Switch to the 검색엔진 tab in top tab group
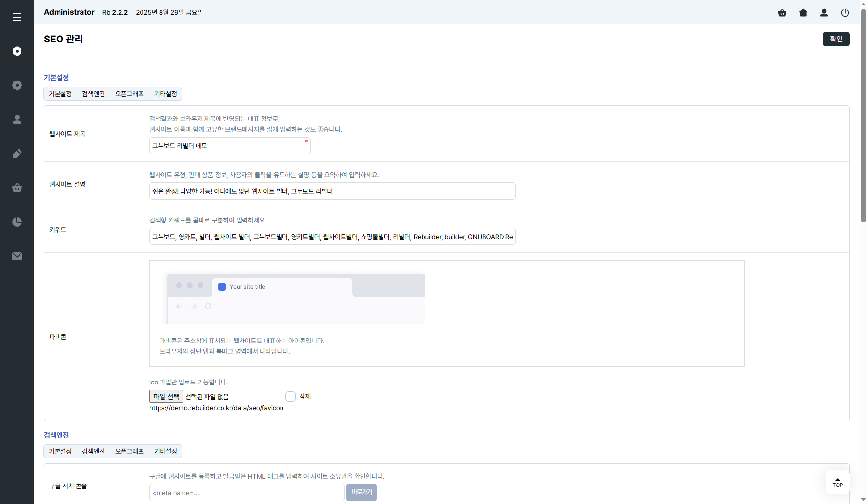 (93, 94)
